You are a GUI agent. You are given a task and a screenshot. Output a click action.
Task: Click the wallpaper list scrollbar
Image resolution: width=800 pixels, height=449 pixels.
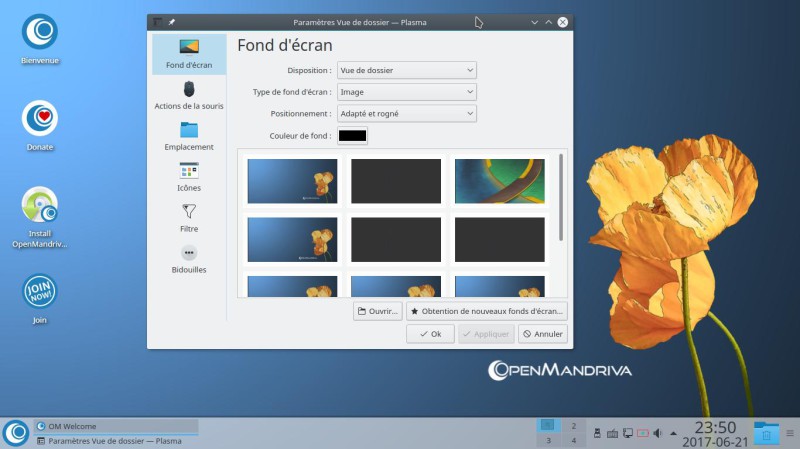(x=561, y=197)
